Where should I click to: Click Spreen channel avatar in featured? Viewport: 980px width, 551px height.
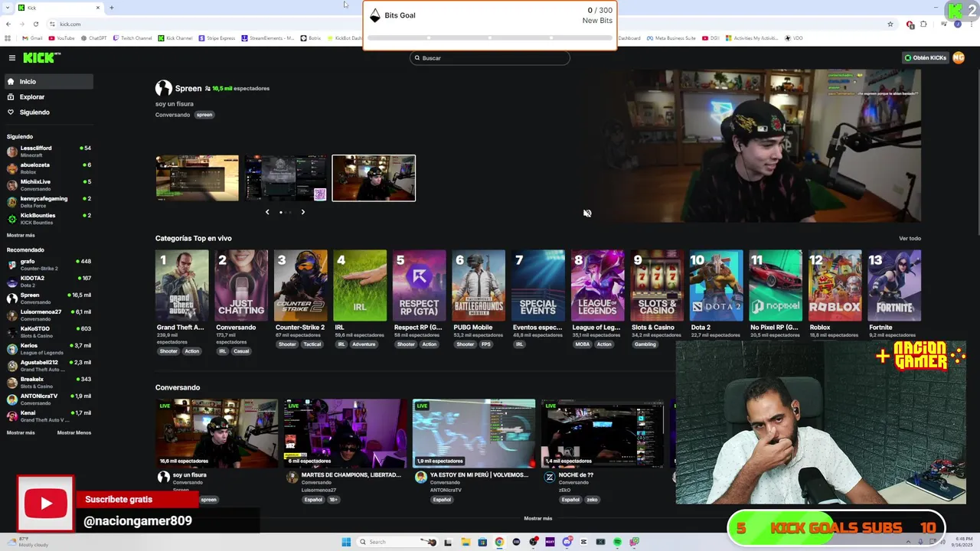[164, 88]
